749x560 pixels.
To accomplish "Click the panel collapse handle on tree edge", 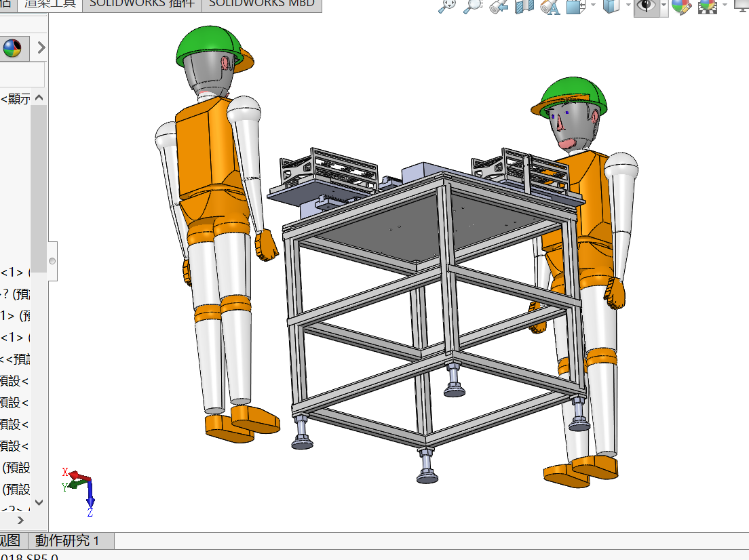I will [52, 261].
